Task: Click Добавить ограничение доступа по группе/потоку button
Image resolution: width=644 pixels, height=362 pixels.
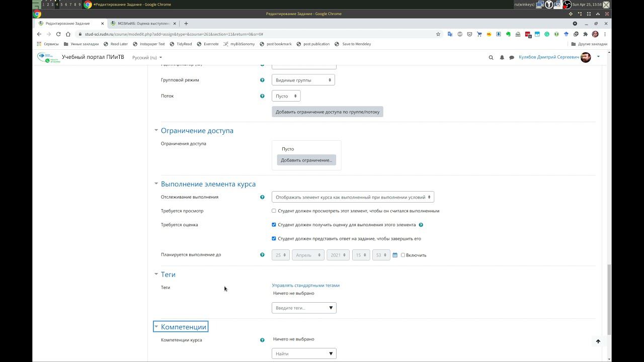Action: point(328,112)
